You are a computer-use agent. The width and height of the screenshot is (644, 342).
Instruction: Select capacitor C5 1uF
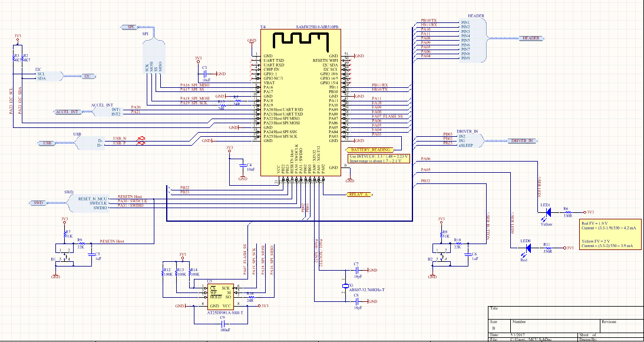91,256
